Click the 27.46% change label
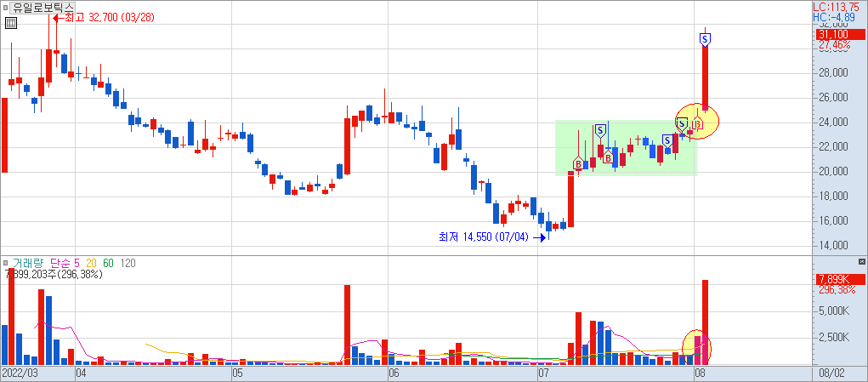The width and height of the screenshot is (868, 382). tap(836, 43)
